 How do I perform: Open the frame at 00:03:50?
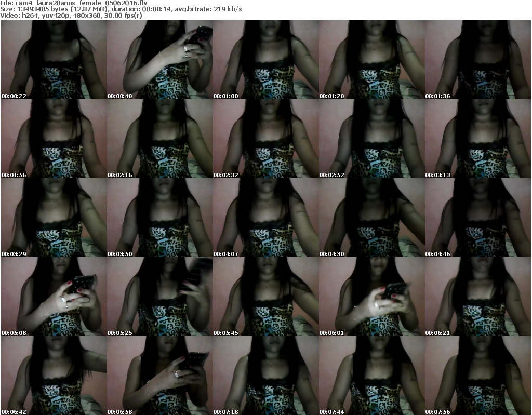(160, 218)
